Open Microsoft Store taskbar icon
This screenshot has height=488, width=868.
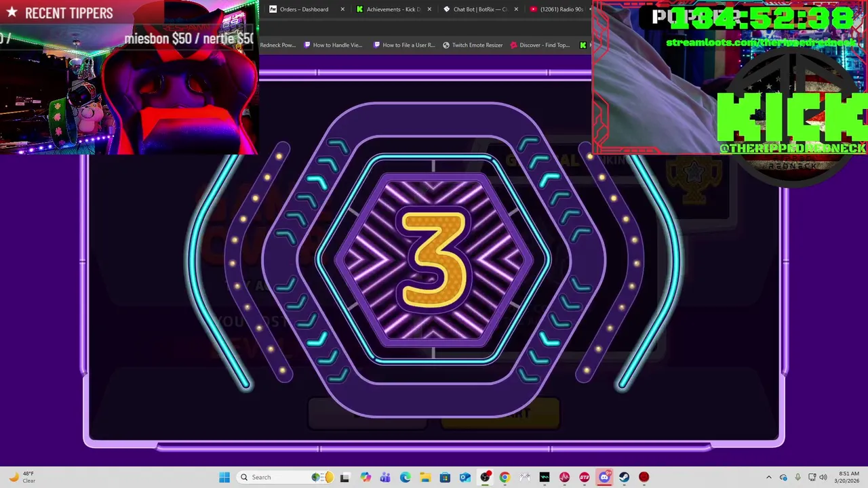point(445,477)
